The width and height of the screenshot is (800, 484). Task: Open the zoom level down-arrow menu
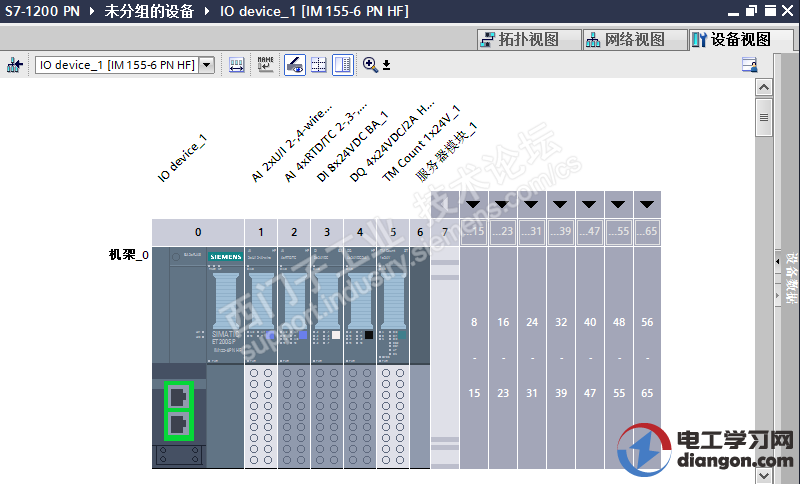[386, 65]
